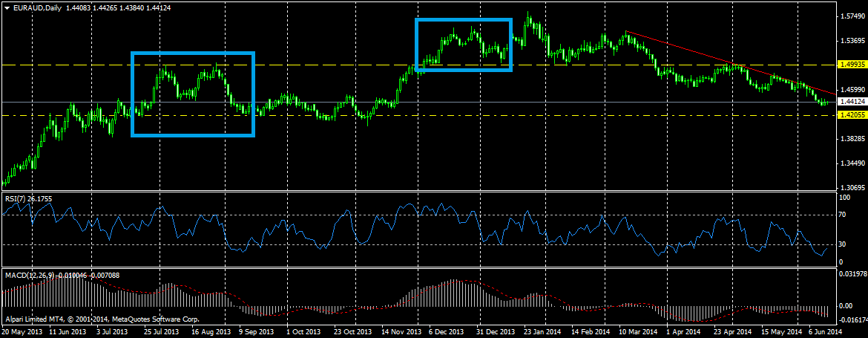Image resolution: width=868 pixels, height=338 pixels.
Task: Click the RSI scale value 70
Action: coord(844,215)
